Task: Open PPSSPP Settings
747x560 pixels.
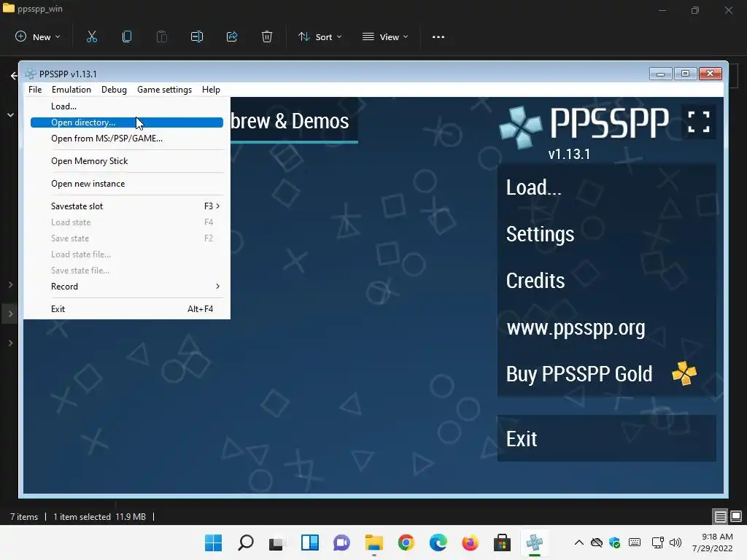Action: coord(606,234)
